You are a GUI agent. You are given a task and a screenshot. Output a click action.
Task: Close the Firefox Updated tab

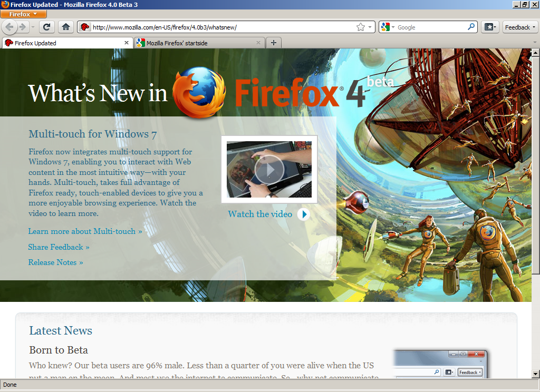click(127, 43)
